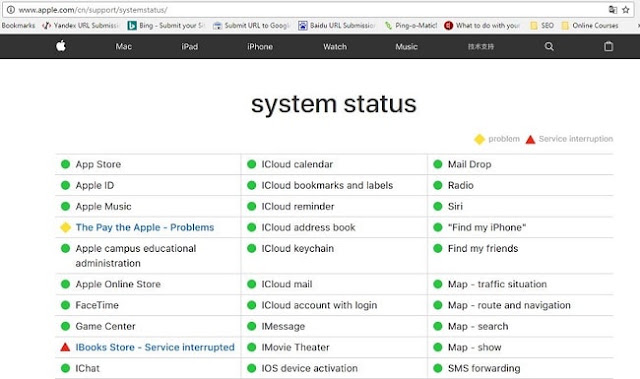Click the yellow diamond beside Apple Pay
Viewport: 640px width, 379px height.
65,227
